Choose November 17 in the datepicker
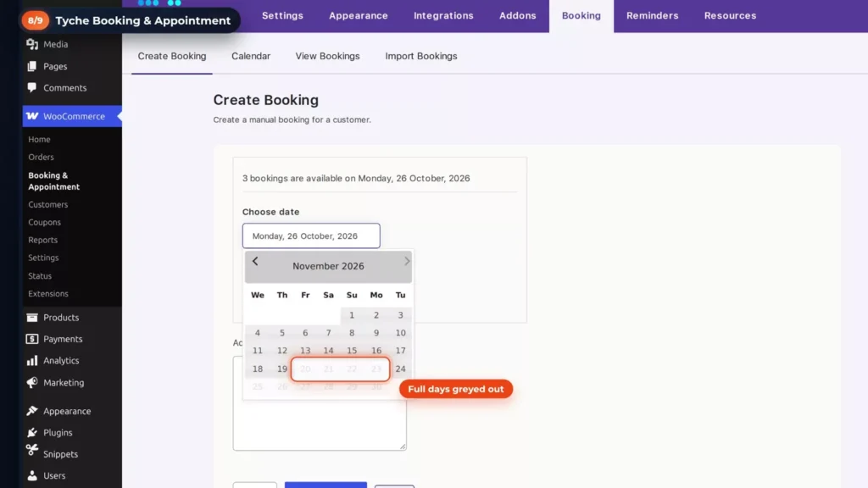 (x=400, y=350)
